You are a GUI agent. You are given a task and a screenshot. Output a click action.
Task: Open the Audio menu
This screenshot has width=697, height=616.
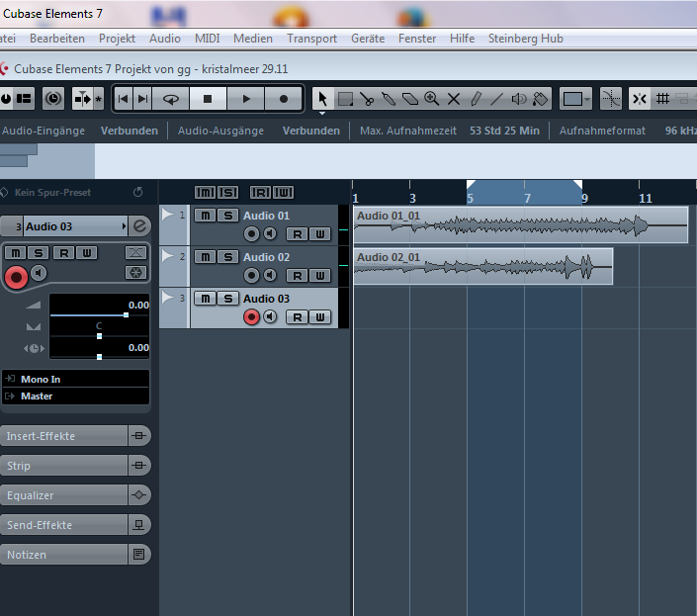[165, 39]
